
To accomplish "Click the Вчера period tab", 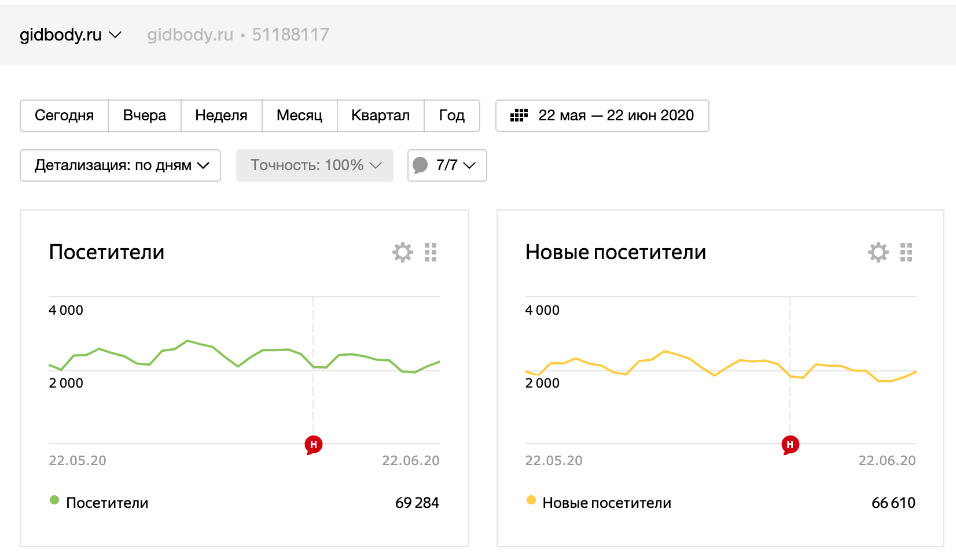I will point(145,116).
